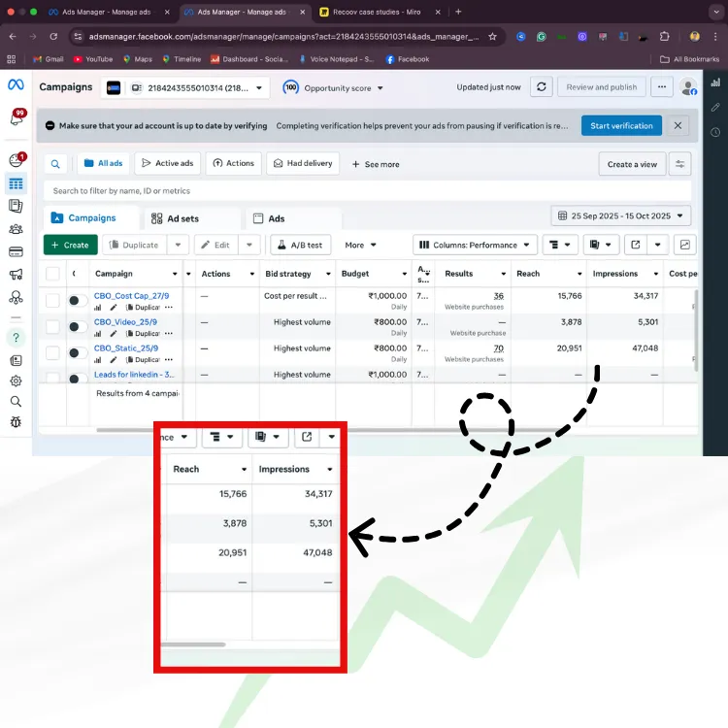This screenshot has height=728, width=728.
Task: Tick checkbox for CBO_Cost Cap_27/9
Action: click(52, 300)
